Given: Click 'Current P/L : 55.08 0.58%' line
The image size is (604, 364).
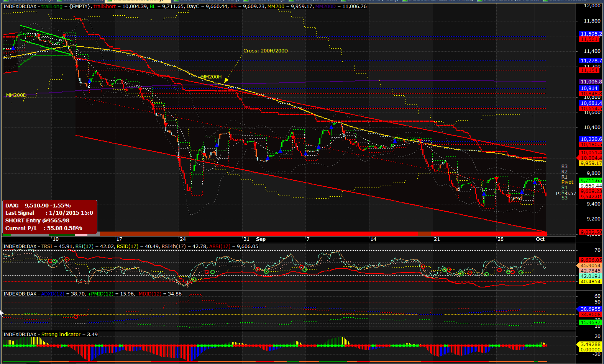Looking at the screenshot, I should coord(44,228).
